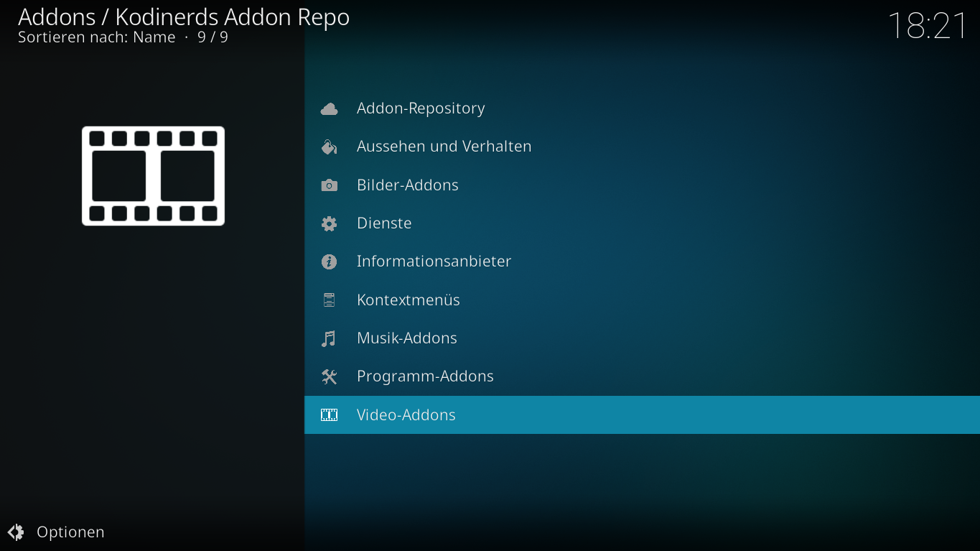Click the Addons / Kodinerds Addon Repo title
Viewport: 980px width, 551px height.
[184, 17]
